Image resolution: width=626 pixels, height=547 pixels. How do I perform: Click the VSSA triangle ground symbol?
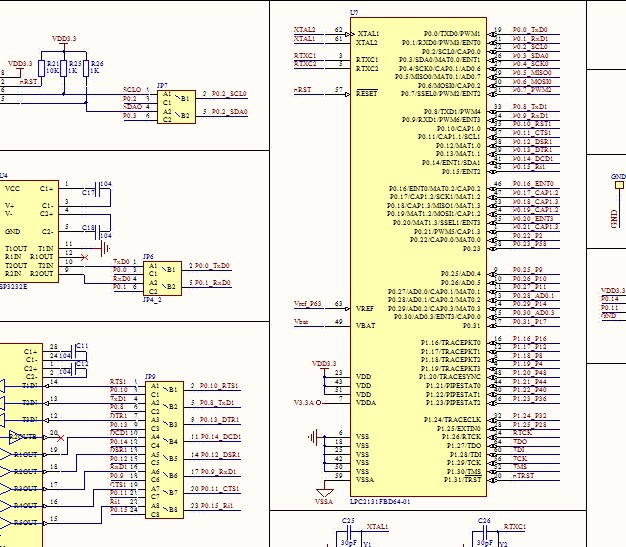324,492
